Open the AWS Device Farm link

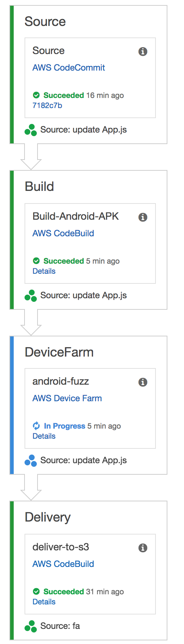(67, 398)
